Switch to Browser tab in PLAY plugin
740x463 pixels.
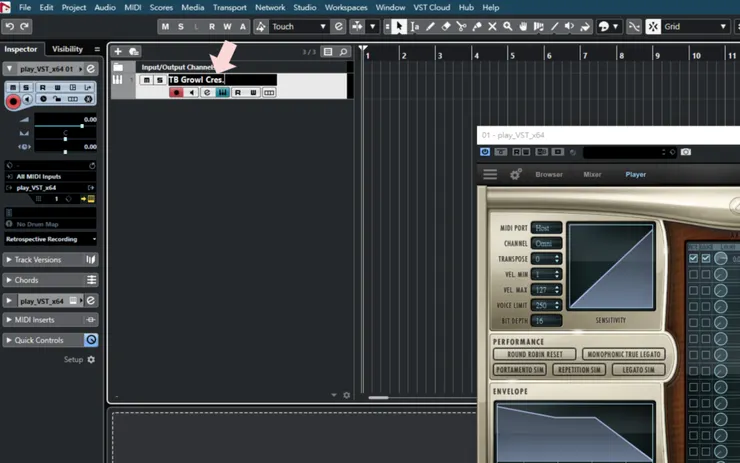point(549,174)
